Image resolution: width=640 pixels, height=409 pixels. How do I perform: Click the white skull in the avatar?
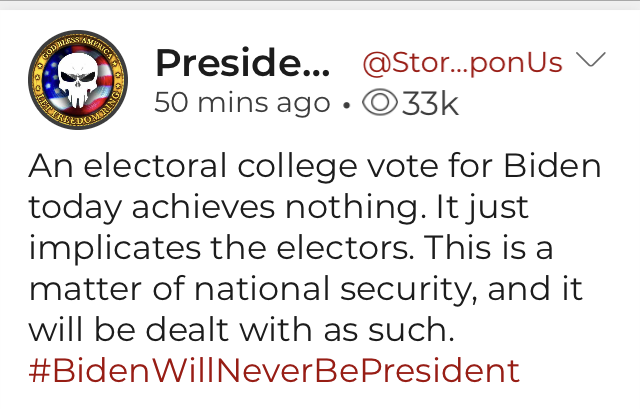click(80, 78)
